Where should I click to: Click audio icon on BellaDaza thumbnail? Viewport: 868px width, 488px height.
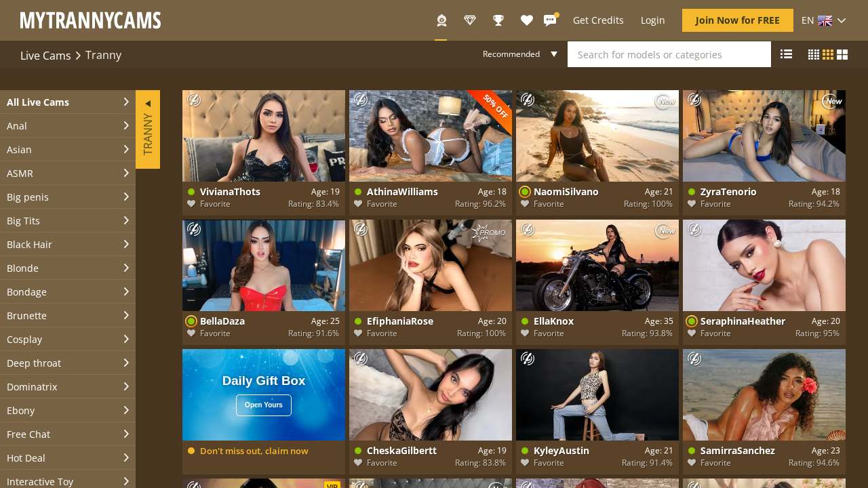tap(193, 229)
